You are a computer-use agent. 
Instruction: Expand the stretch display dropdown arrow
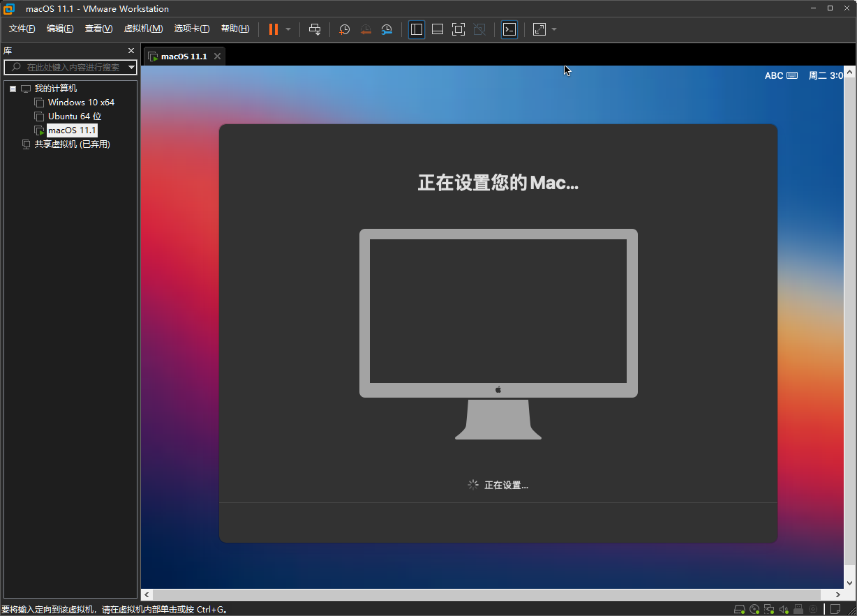coord(554,29)
